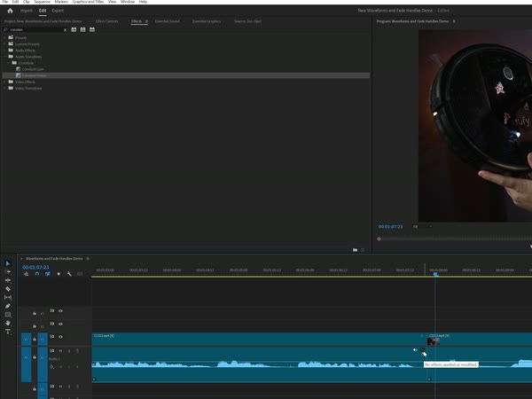Switch to the Import workspace

(27, 11)
